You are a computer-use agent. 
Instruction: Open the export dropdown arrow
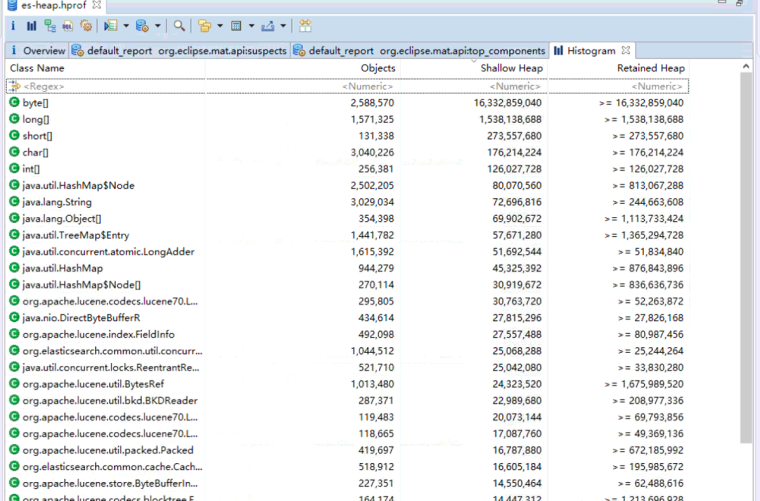(283, 26)
